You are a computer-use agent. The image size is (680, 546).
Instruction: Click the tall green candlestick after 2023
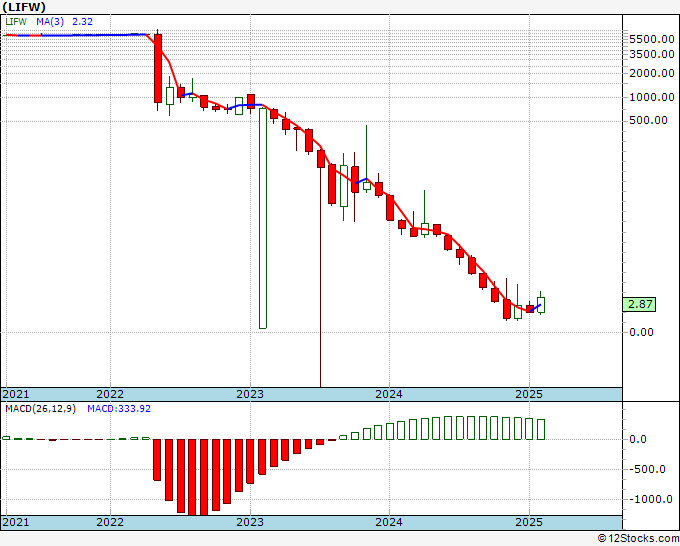[263, 218]
